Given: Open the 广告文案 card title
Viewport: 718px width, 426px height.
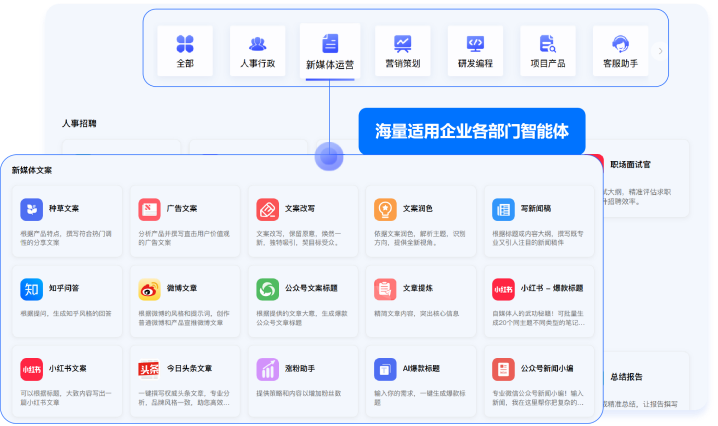Looking at the screenshot, I should pos(182,208).
